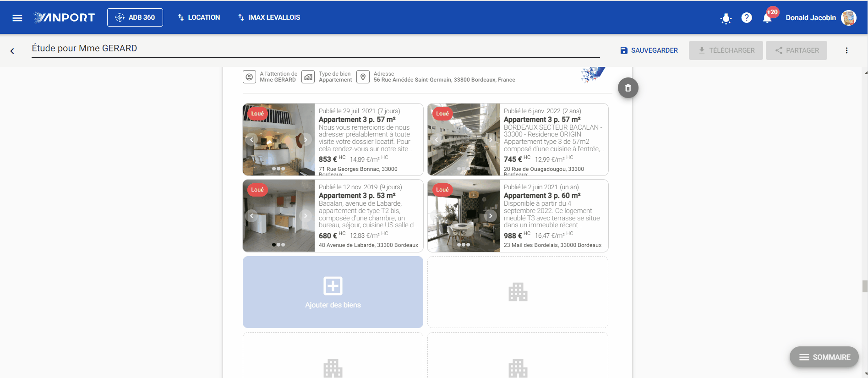
Task: Open the ADB 360 module
Action: pos(135,17)
